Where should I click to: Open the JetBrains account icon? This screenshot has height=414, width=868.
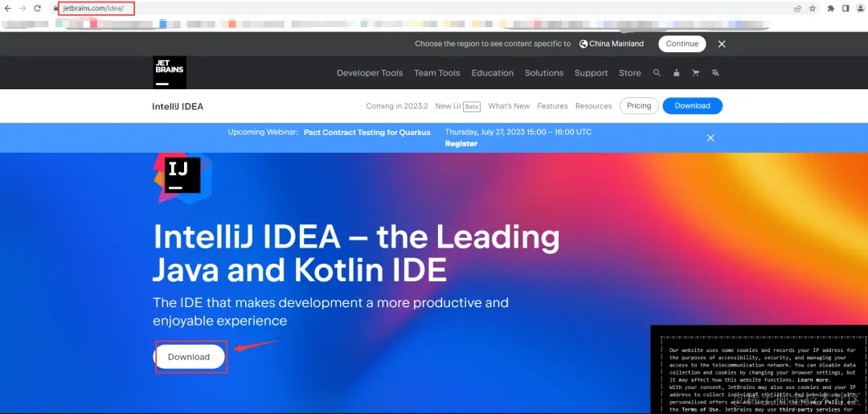[x=676, y=72]
